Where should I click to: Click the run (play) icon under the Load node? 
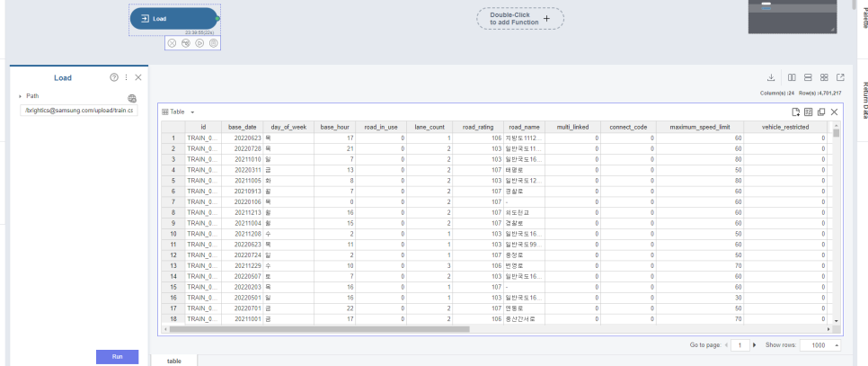tap(199, 43)
